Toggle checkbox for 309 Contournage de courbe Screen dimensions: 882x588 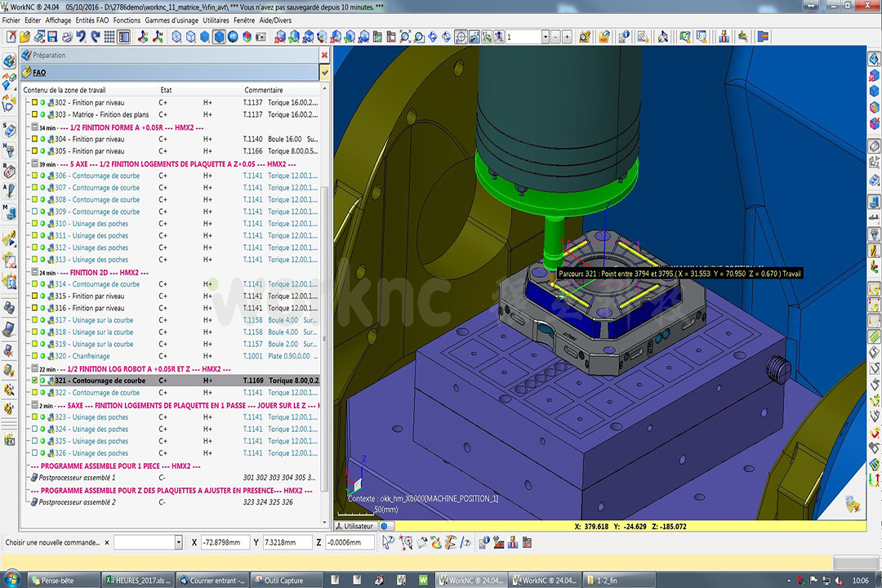coord(34,212)
